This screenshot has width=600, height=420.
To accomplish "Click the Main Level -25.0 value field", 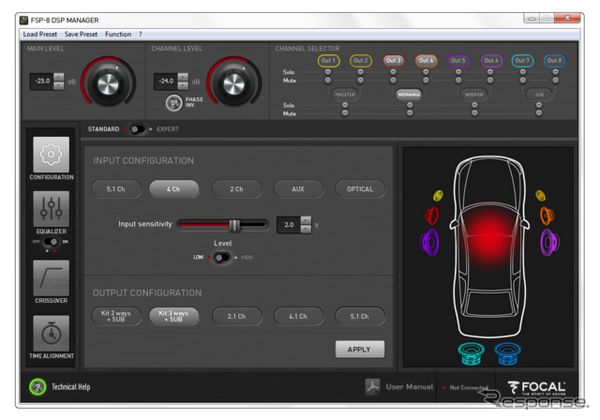I will (42, 81).
